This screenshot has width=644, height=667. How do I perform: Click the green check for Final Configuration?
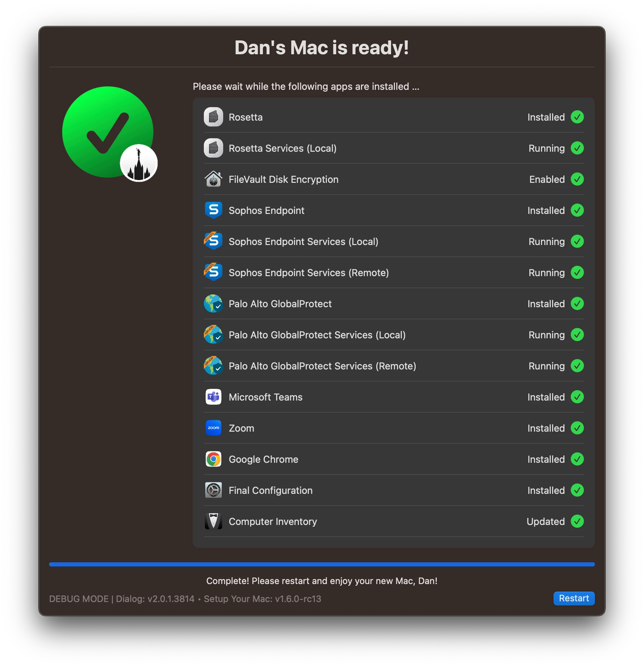tap(577, 490)
